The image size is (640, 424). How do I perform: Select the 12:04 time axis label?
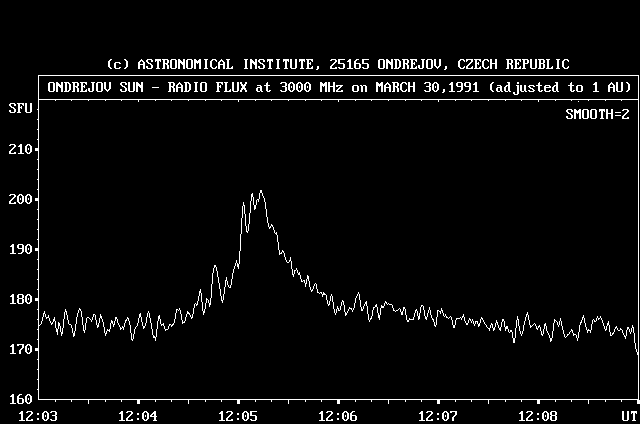click(x=138, y=415)
